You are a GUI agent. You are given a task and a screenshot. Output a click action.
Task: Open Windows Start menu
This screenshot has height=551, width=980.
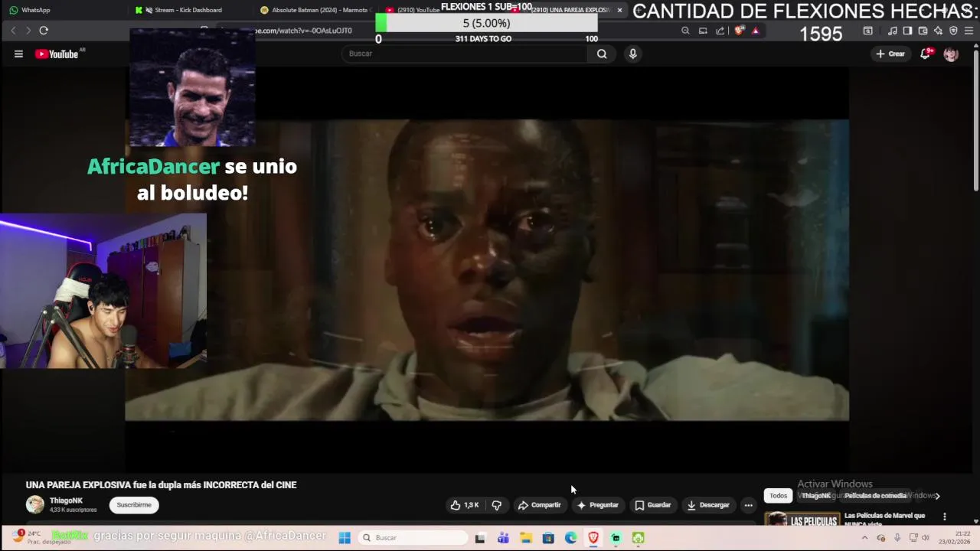tap(345, 538)
